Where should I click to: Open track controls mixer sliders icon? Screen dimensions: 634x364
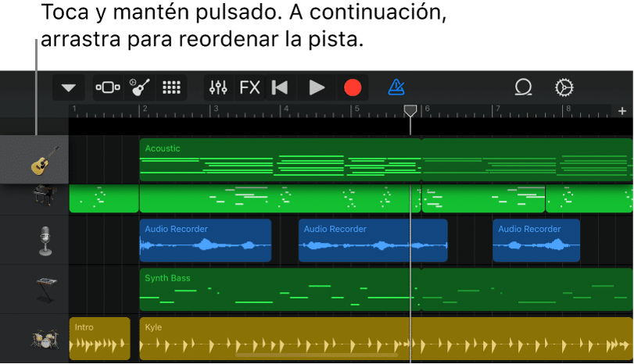[x=218, y=87]
